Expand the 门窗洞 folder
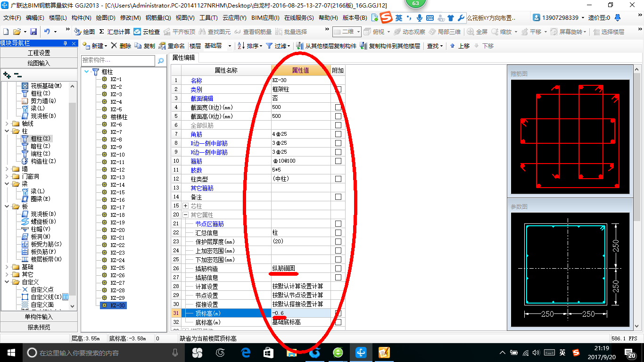The height and width of the screenshot is (362, 644). pyautogui.click(x=7, y=176)
